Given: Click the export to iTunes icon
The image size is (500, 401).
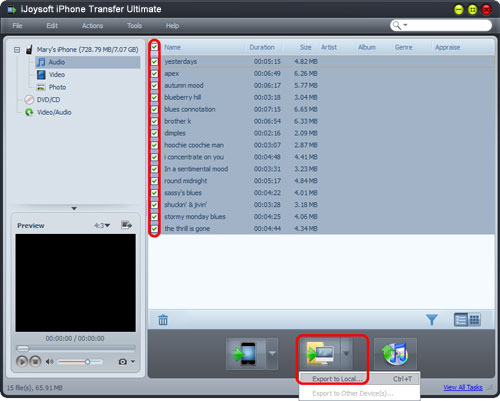Looking at the screenshot, I should coord(395,354).
